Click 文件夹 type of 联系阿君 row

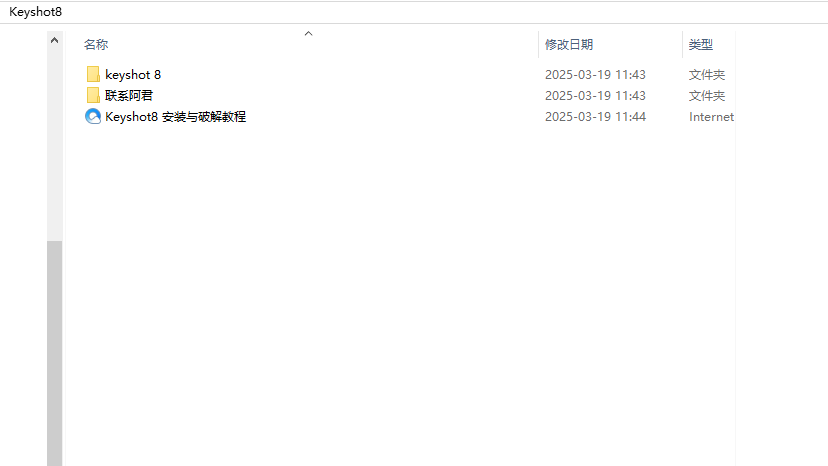coord(707,96)
